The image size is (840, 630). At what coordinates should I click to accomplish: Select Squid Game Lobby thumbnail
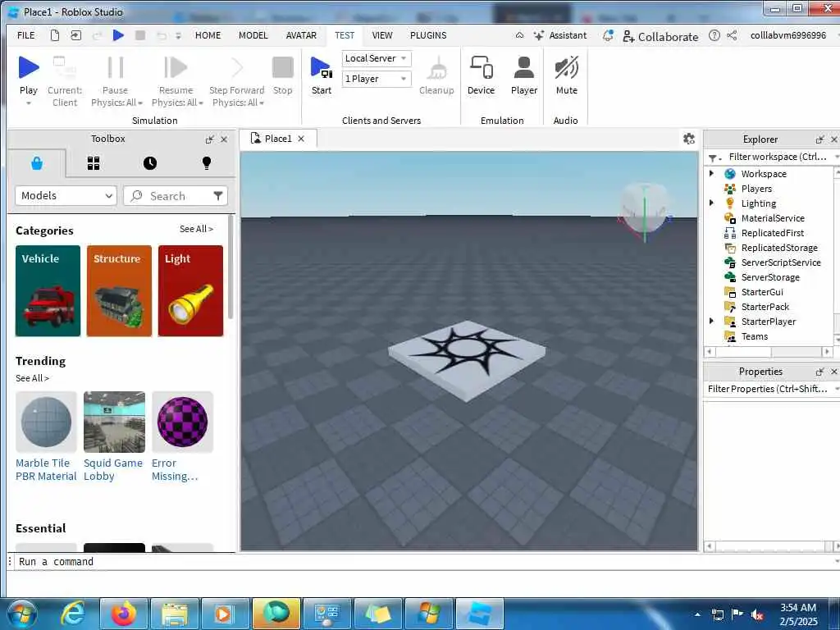pos(114,422)
